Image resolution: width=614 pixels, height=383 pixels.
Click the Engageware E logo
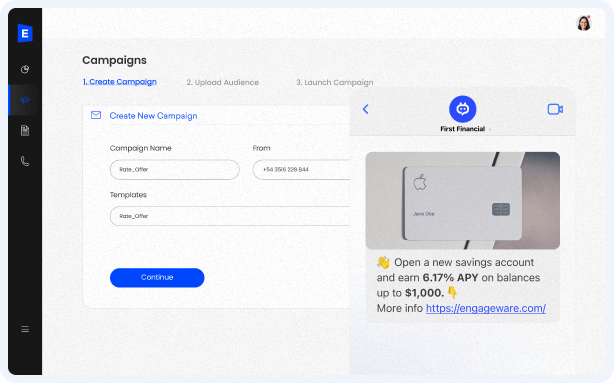coord(25,33)
